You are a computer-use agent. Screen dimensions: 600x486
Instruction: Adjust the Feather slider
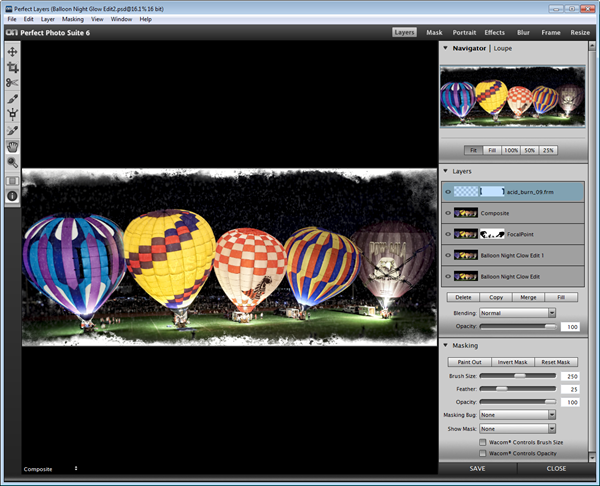coord(501,388)
